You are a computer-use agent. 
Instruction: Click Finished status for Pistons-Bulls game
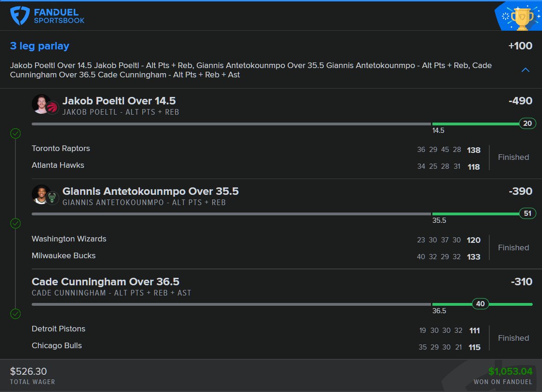(513, 338)
